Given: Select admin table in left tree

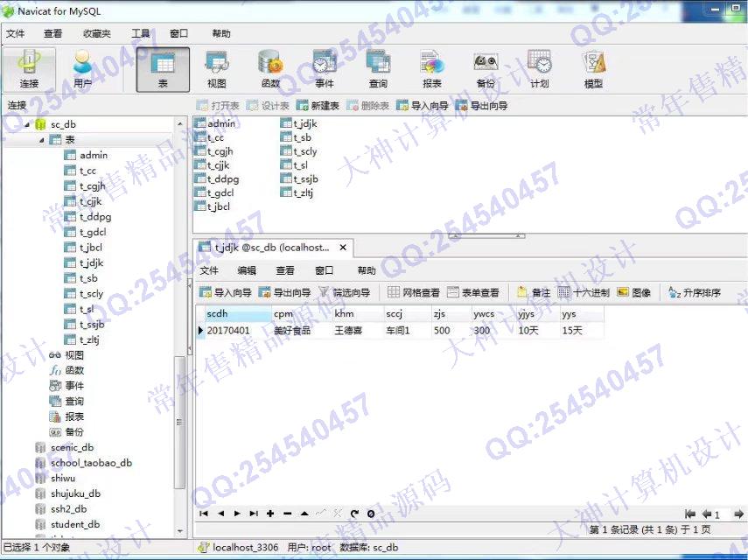Looking at the screenshot, I should tap(94, 155).
